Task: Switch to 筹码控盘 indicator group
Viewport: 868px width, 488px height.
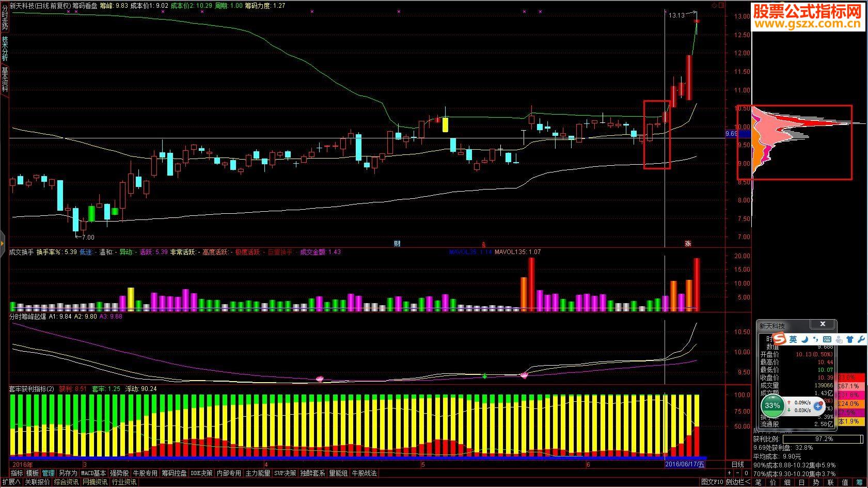Action: coord(174,473)
